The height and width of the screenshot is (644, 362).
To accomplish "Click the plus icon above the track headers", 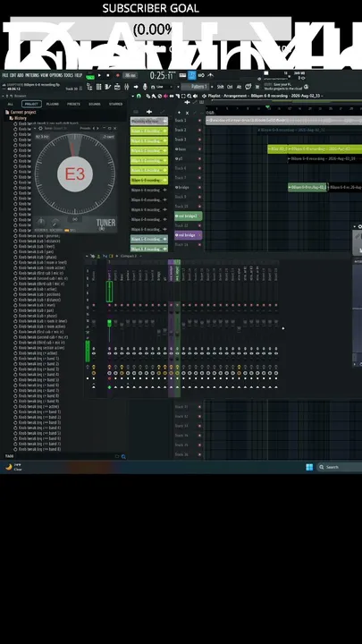I will pyautogui.click(x=179, y=112).
